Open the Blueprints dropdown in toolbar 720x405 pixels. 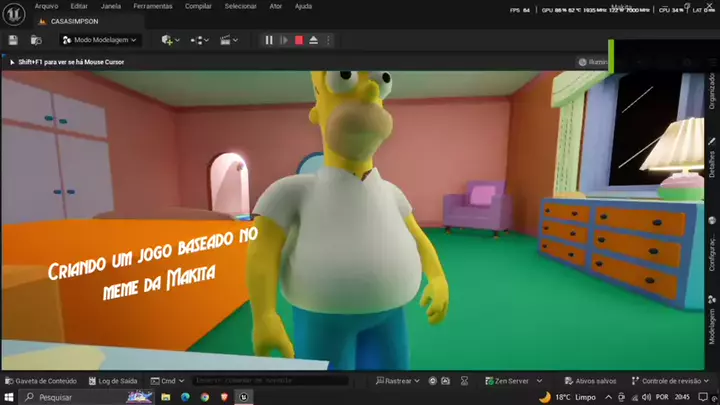(200, 40)
